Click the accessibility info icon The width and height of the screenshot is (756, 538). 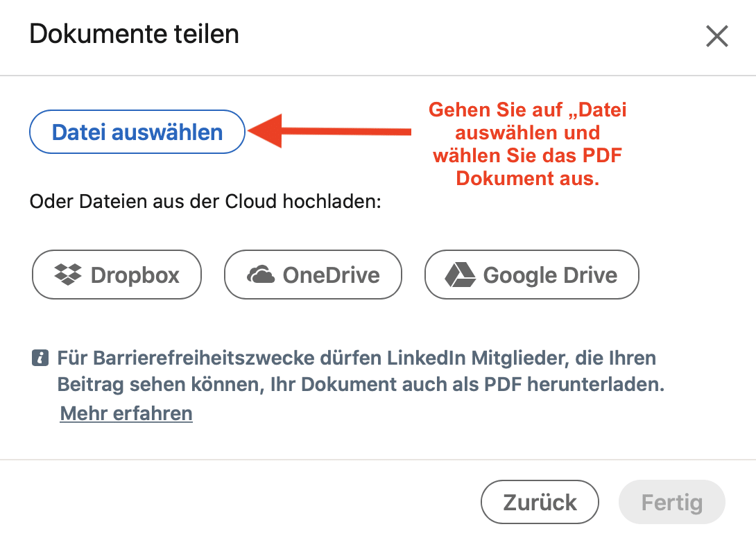pos(40,358)
